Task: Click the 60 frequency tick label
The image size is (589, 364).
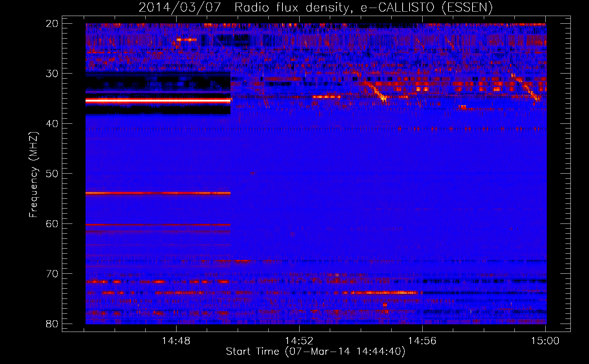Action: pos(52,224)
